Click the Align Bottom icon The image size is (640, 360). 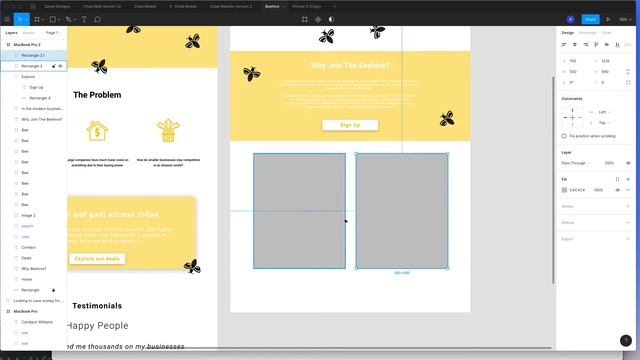point(618,44)
